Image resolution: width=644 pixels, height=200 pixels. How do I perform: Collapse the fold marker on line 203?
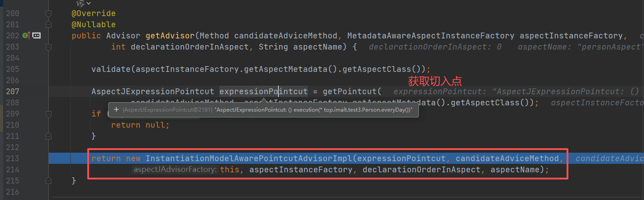(x=49, y=47)
